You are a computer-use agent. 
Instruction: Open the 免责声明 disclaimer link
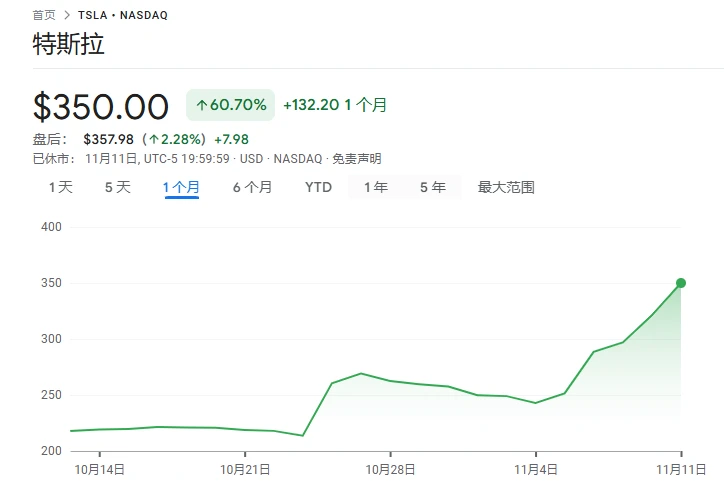pyautogui.click(x=356, y=159)
